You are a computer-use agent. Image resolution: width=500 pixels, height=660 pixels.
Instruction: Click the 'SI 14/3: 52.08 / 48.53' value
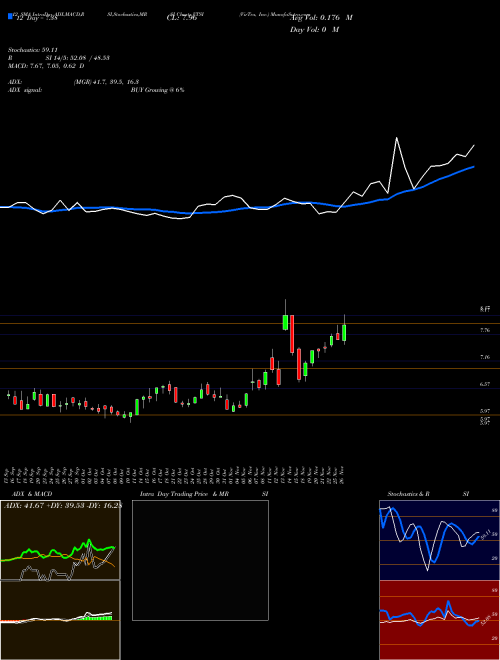[78, 58]
